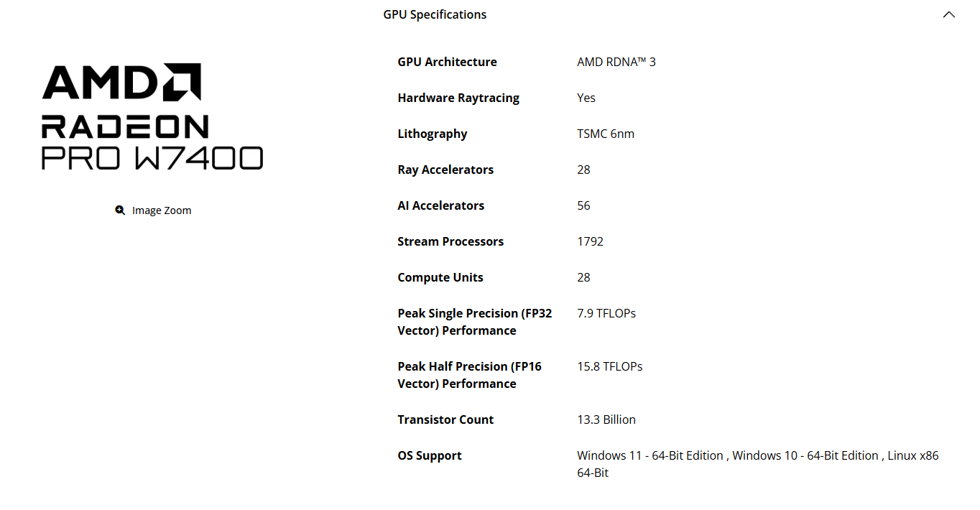Image resolution: width=980 pixels, height=510 pixels.
Task: Expand the GPU Specifications header
Action: coord(435,14)
